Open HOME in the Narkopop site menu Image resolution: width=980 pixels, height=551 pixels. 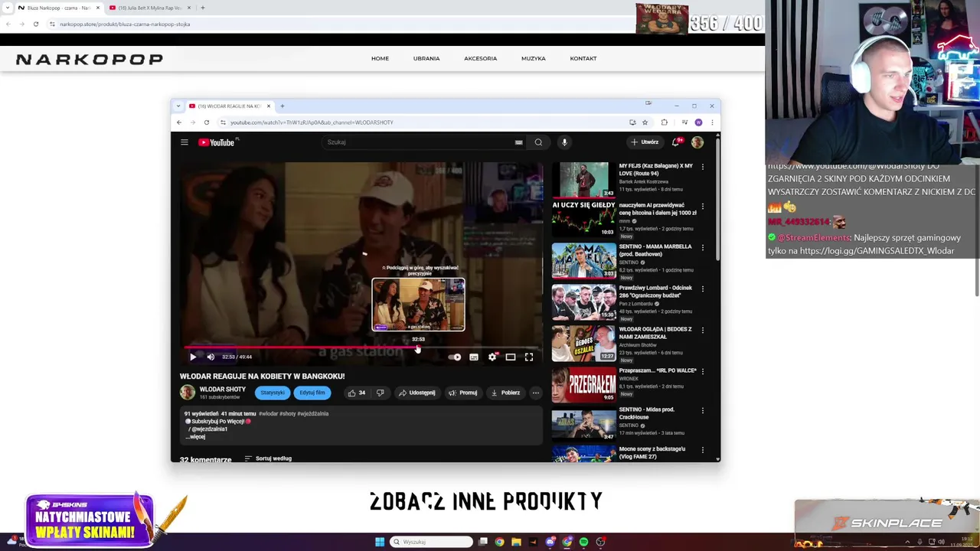tap(380, 58)
